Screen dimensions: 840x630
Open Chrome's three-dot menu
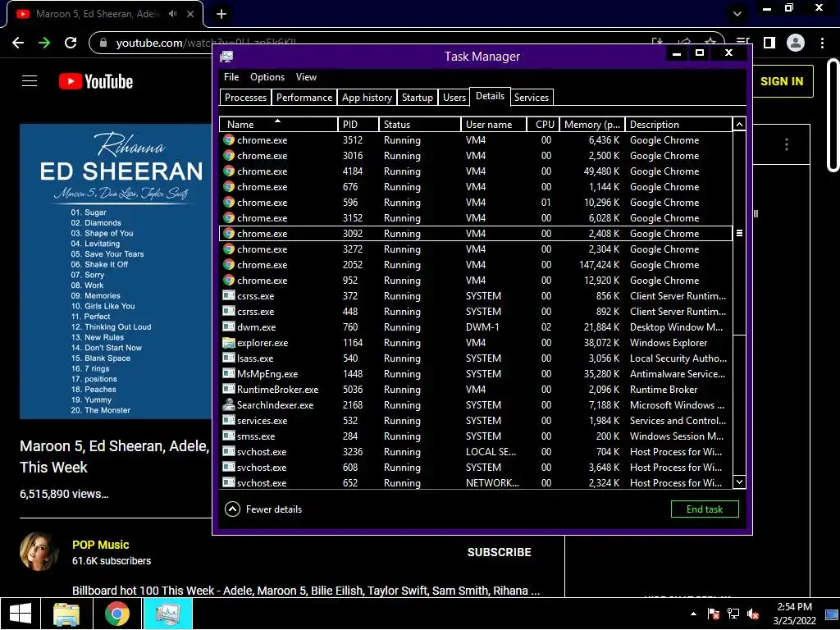822,43
